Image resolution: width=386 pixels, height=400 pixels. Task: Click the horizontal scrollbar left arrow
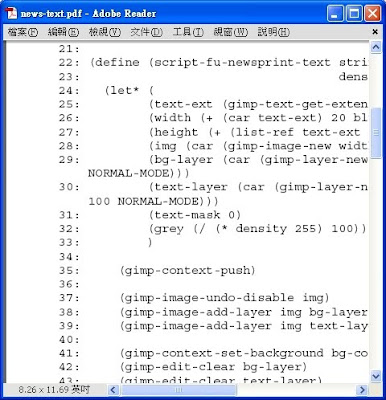(x=113, y=389)
